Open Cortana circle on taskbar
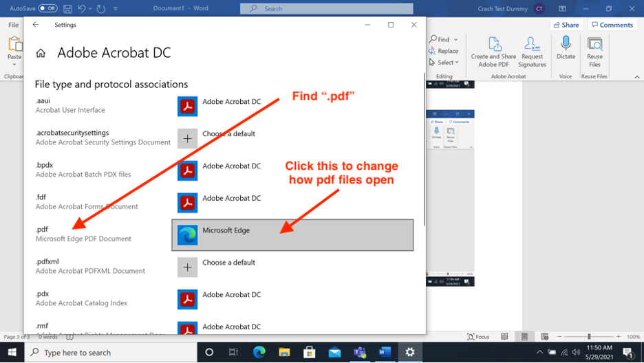The height and width of the screenshot is (363, 644). pyautogui.click(x=209, y=352)
